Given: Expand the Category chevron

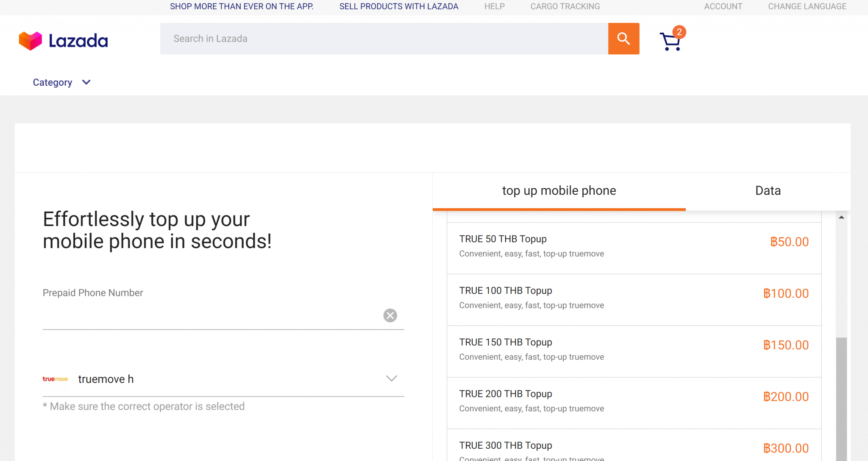Looking at the screenshot, I should (86, 82).
